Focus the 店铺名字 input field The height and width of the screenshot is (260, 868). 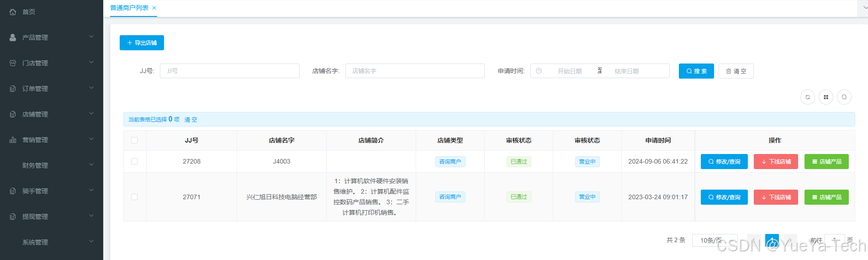[415, 71]
